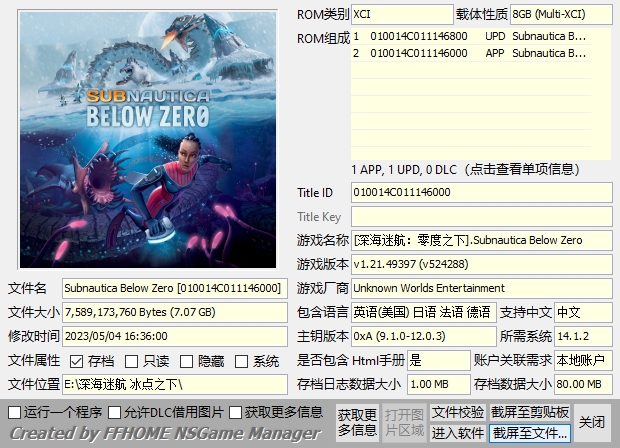Screen dimensions: 620x448
Task: Click the 文件校验 button
Action: tap(458, 412)
